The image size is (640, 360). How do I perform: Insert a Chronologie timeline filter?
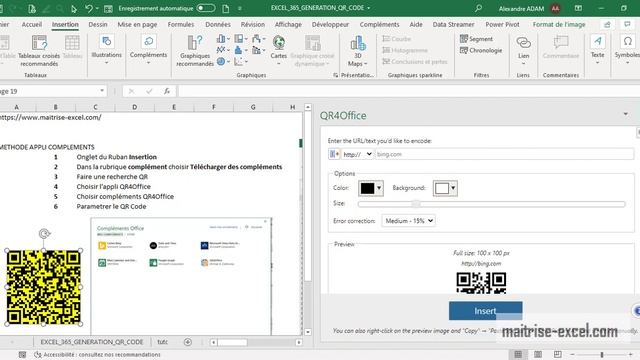point(481,50)
